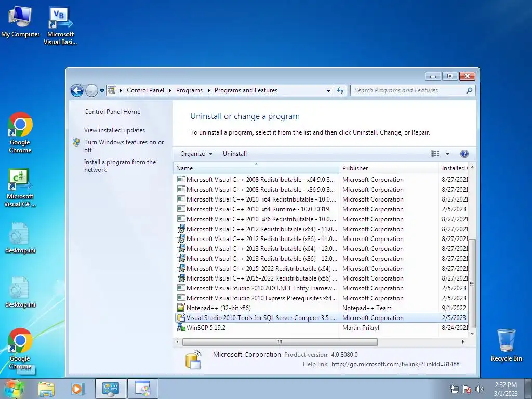The image size is (532, 399).
Task: Open the taskbar clock showing 2:32 PM
Action: tap(506, 389)
